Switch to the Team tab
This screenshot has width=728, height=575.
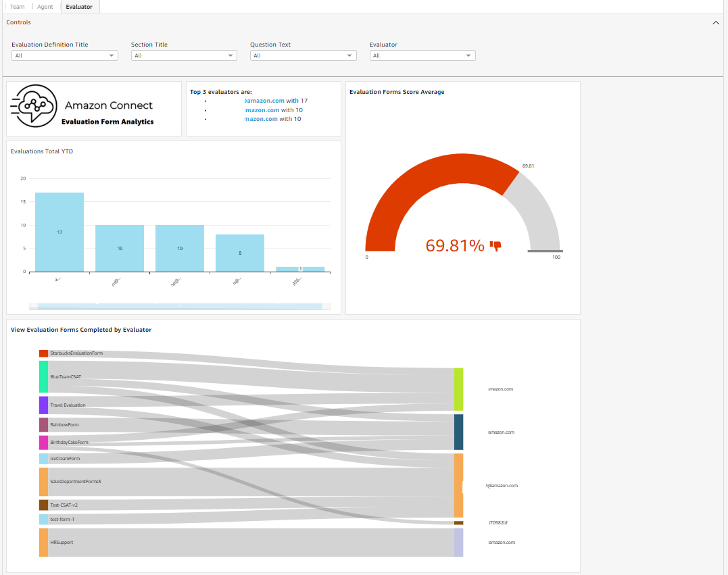tap(17, 6)
